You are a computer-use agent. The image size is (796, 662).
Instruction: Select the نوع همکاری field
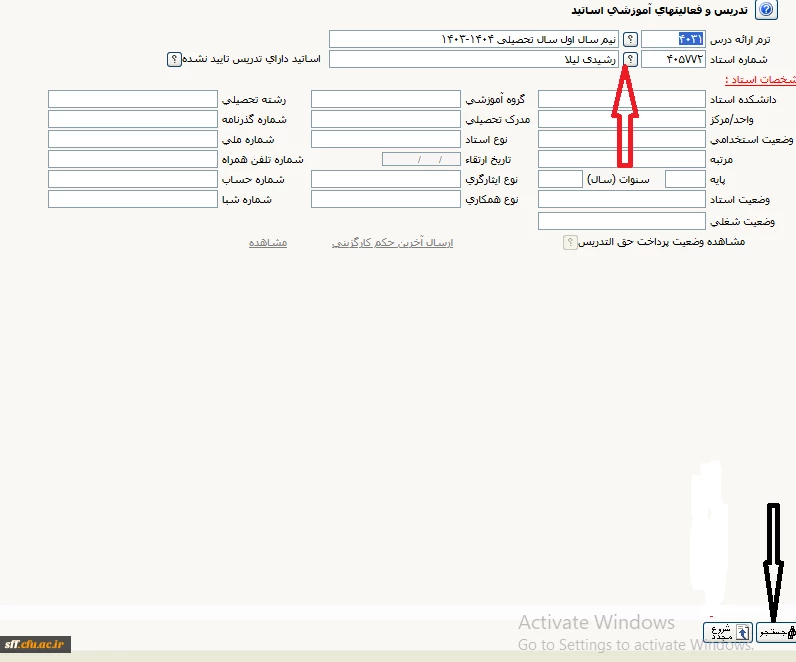click(x=385, y=199)
